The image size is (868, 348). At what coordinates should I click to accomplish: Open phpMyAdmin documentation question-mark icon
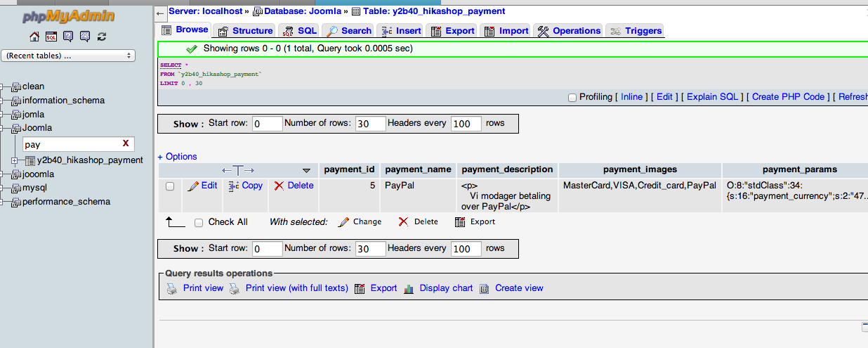point(68,37)
